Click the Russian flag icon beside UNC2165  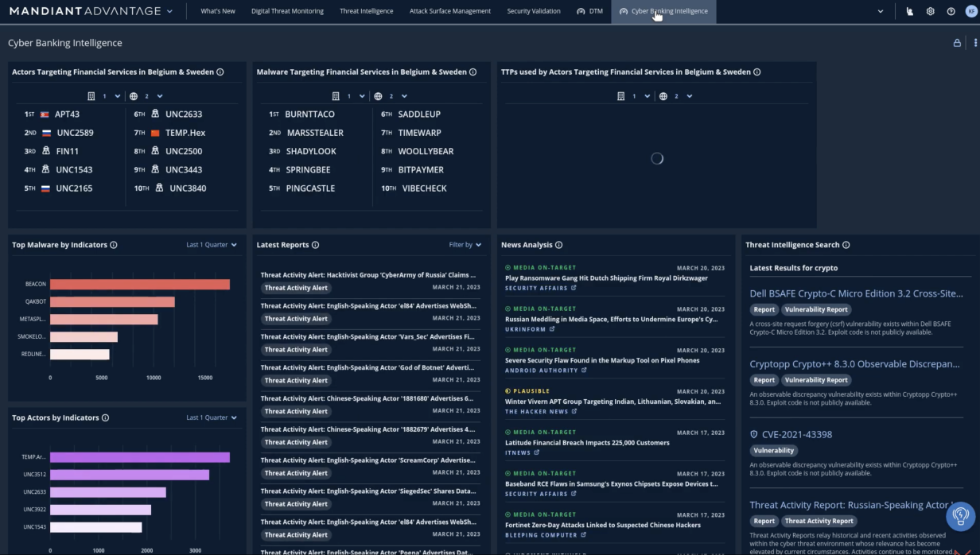coord(46,188)
